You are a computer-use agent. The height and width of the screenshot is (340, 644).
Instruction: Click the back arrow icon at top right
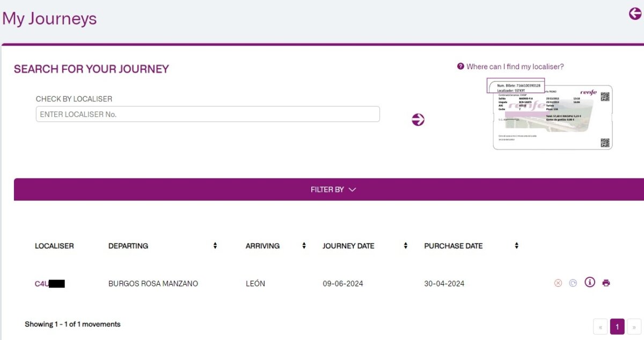tap(635, 14)
